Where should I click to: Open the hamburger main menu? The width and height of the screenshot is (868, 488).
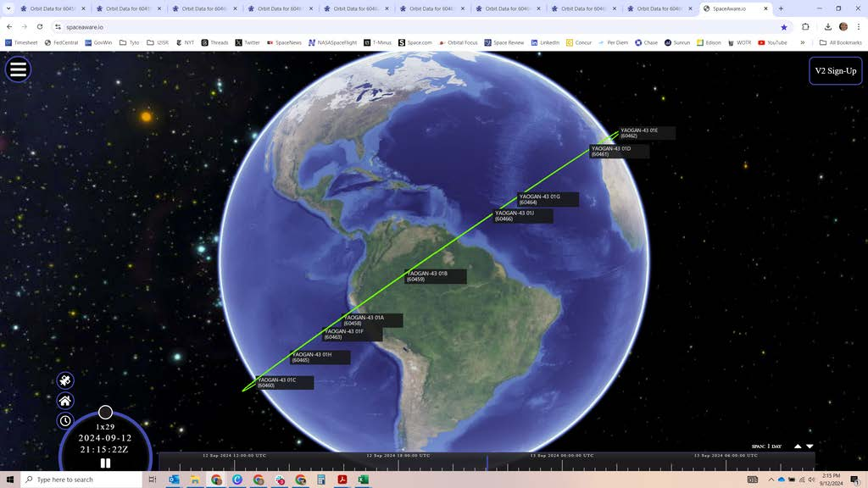pos(19,69)
